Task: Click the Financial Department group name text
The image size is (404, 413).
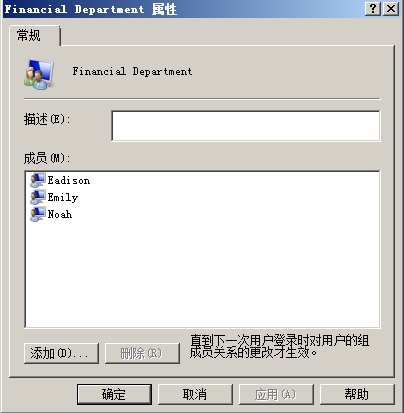Action: (132, 71)
